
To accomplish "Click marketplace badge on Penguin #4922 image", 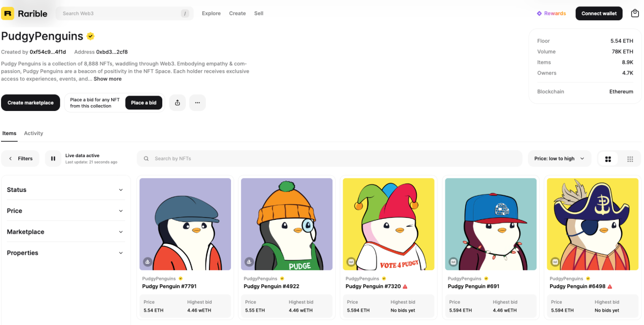I will coord(249,262).
